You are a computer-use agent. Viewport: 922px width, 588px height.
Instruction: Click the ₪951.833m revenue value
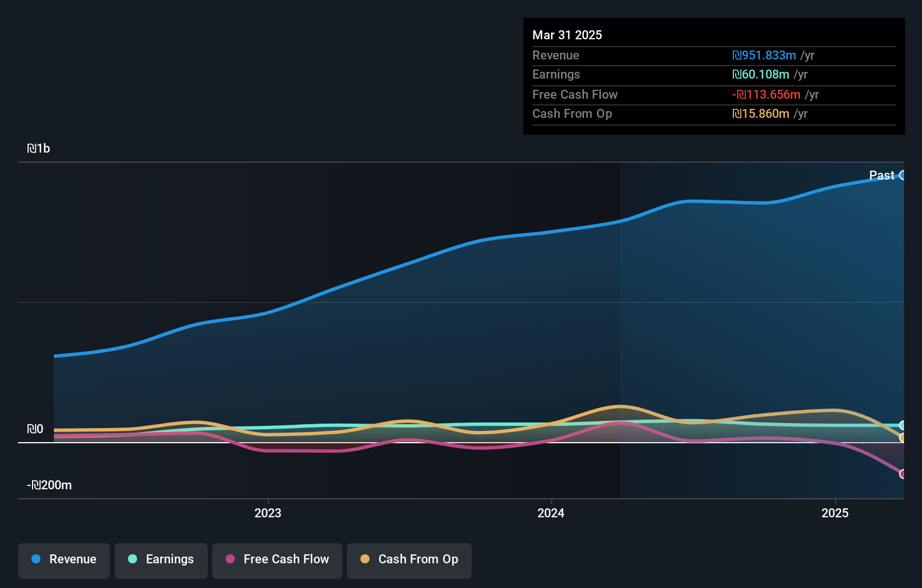[x=764, y=55]
